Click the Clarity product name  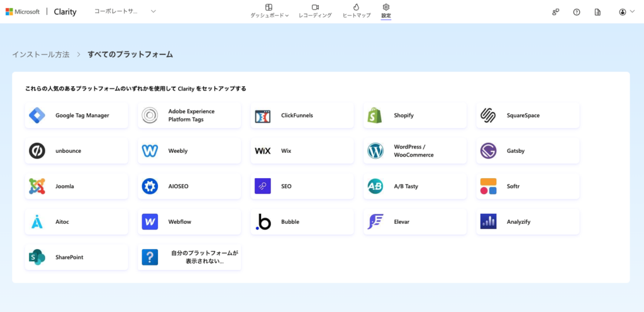click(x=65, y=12)
